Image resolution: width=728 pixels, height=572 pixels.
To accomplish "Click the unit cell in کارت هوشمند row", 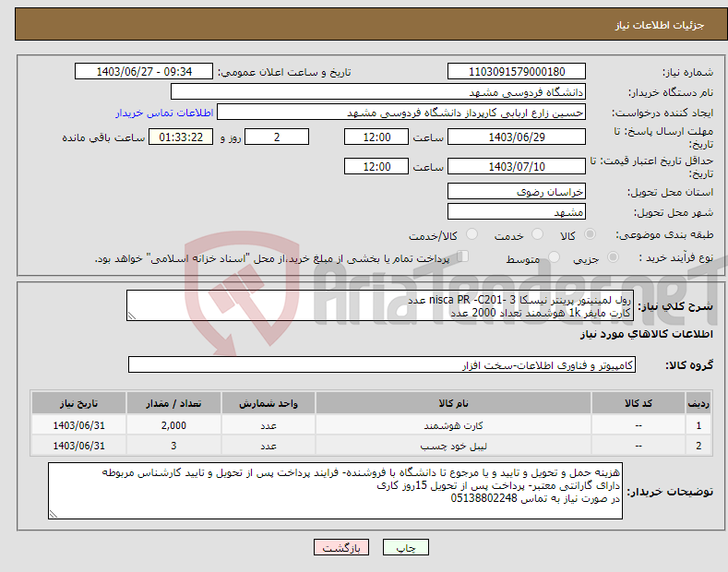I will [x=269, y=425].
